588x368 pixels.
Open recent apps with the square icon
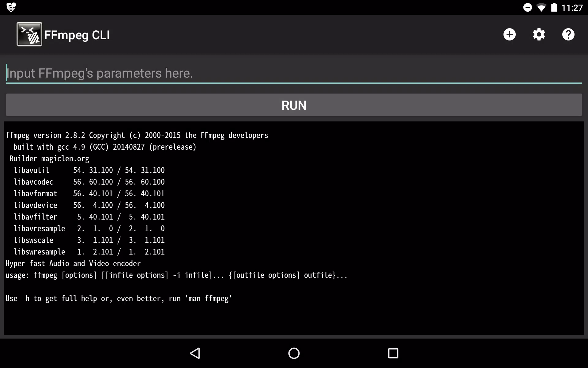pos(393,353)
